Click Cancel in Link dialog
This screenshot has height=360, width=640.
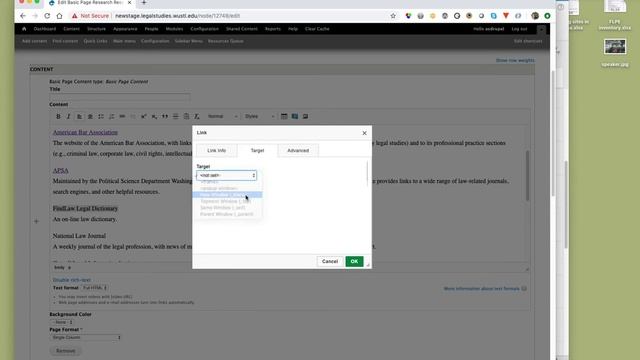(x=330, y=261)
